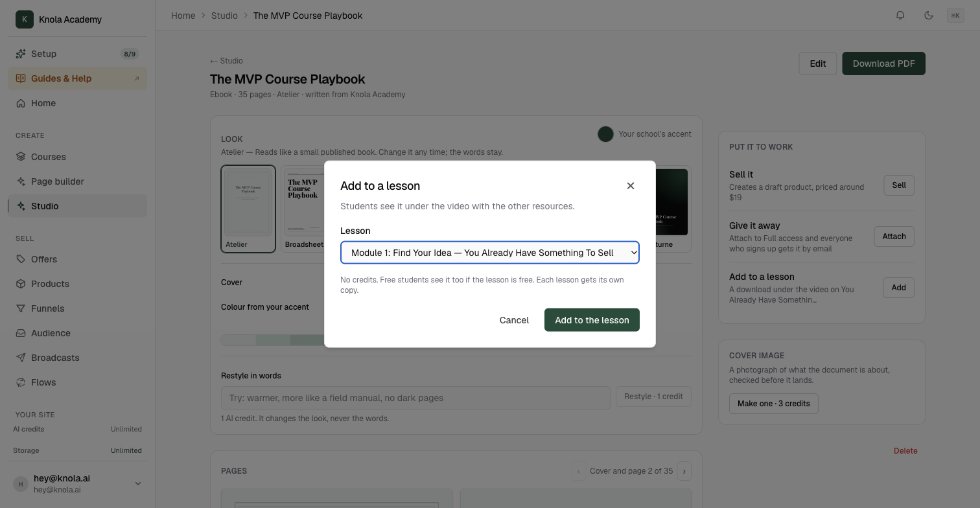The width and height of the screenshot is (980, 508).
Task: Click the Add to the lesson button
Action: pyautogui.click(x=592, y=320)
